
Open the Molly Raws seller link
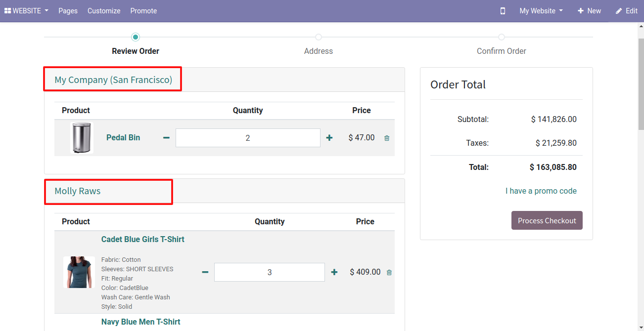click(78, 191)
